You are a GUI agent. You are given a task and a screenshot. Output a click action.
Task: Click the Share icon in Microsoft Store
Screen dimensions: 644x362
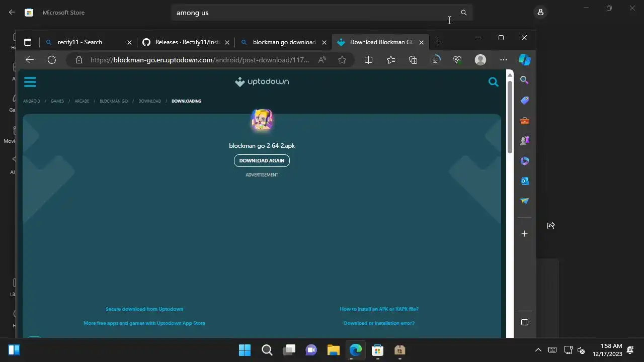(x=551, y=226)
